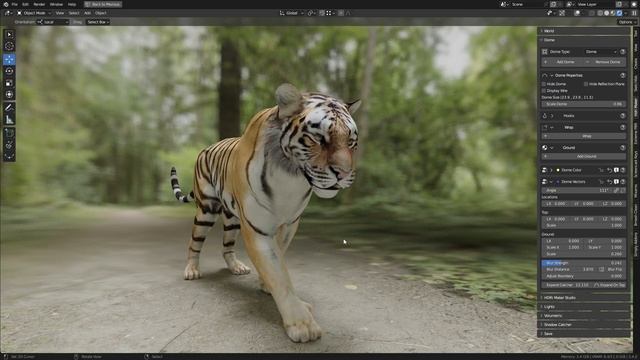This screenshot has height=360, width=640.
Task: Click the Blender logo icon
Action: 6,4
